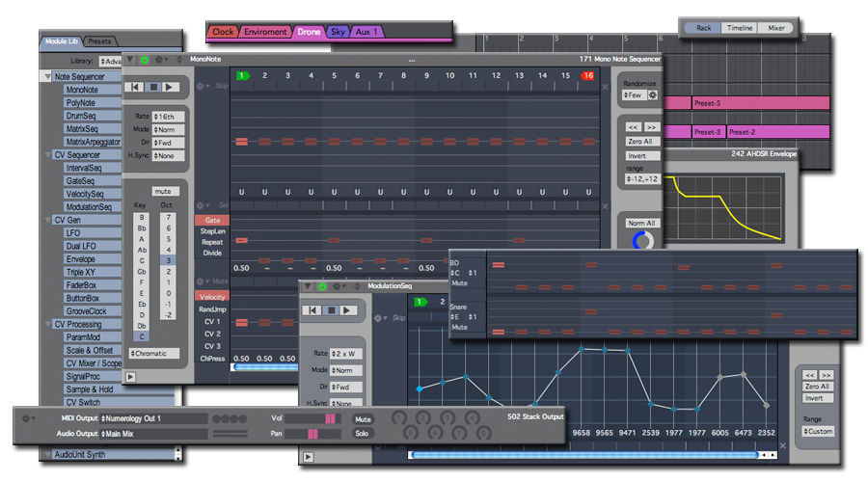The height and width of the screenshot is (482, 868).
Task: Click Invert button in MonoNote
Action: coord(642,156)
